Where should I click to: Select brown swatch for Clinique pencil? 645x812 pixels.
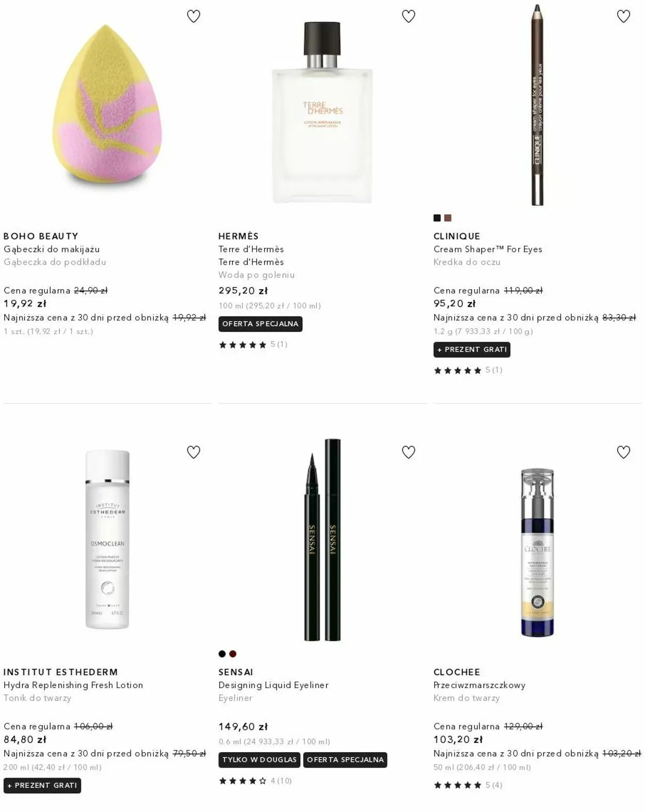(x=448, y=218)
